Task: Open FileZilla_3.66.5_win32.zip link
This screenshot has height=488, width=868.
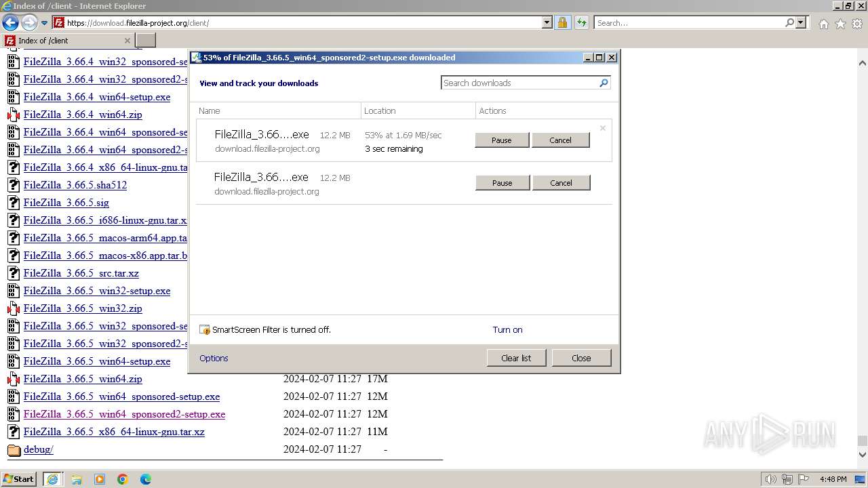Action: click(83, 308)
